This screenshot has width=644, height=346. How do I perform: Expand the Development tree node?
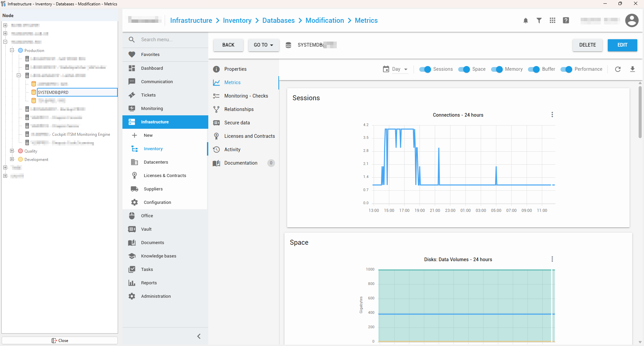click(12, 159)
